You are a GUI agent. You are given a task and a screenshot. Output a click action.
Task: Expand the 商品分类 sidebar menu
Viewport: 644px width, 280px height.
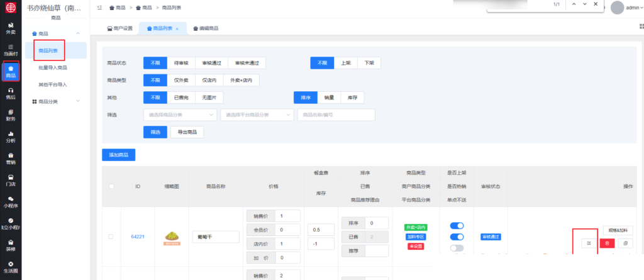pyautogui.click(x=55, y=101)
